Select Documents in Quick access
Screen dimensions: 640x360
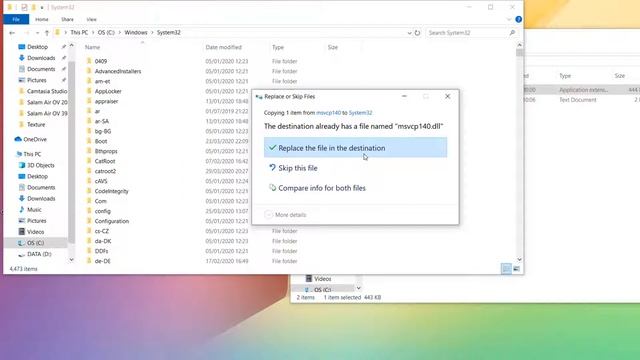tap(41, 69)
